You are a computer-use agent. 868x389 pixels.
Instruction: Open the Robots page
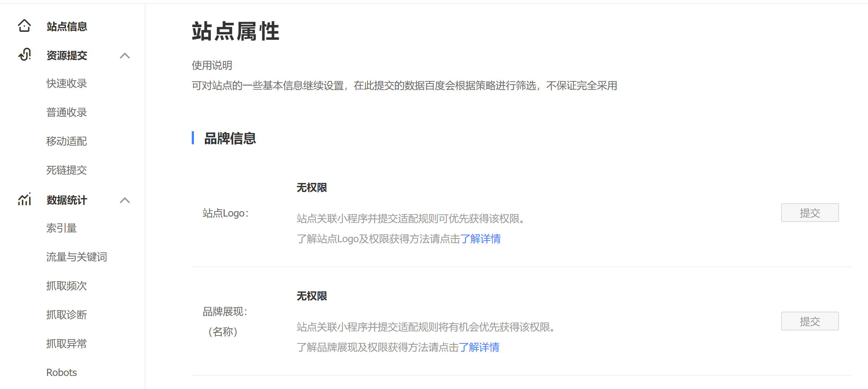62,372
